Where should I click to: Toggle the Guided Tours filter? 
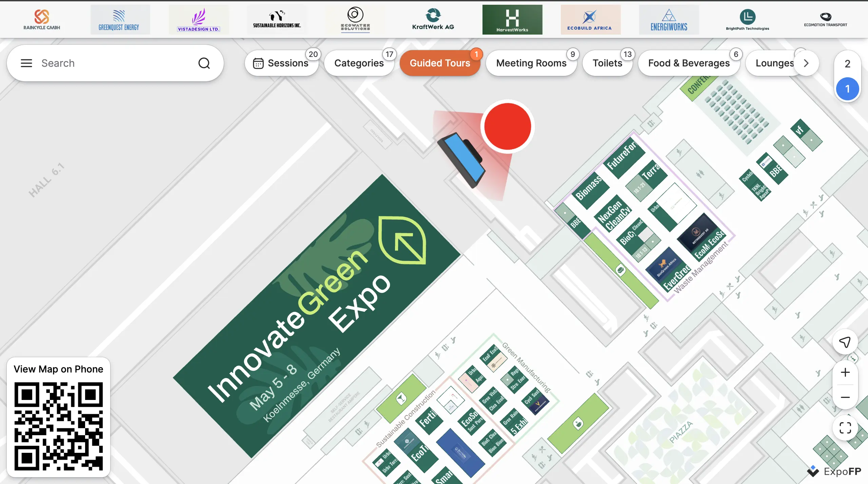coord(440,63)
